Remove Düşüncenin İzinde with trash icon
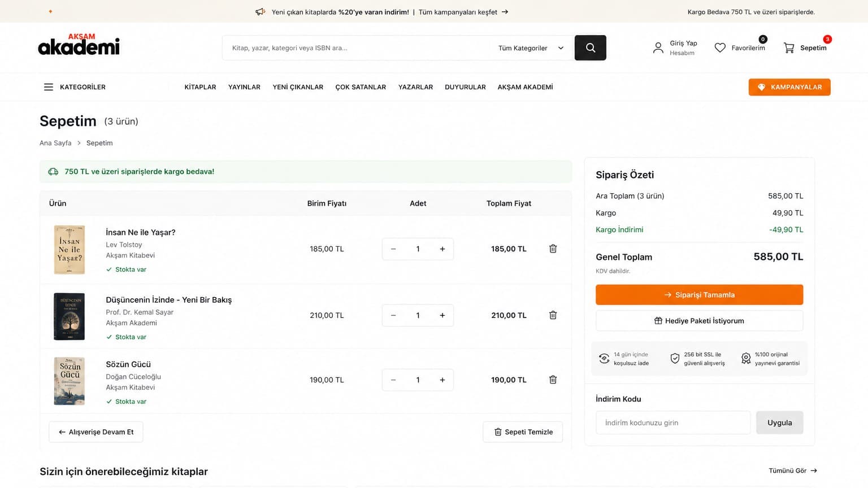This screenshot has height=488, width=868. click(553, 315)
